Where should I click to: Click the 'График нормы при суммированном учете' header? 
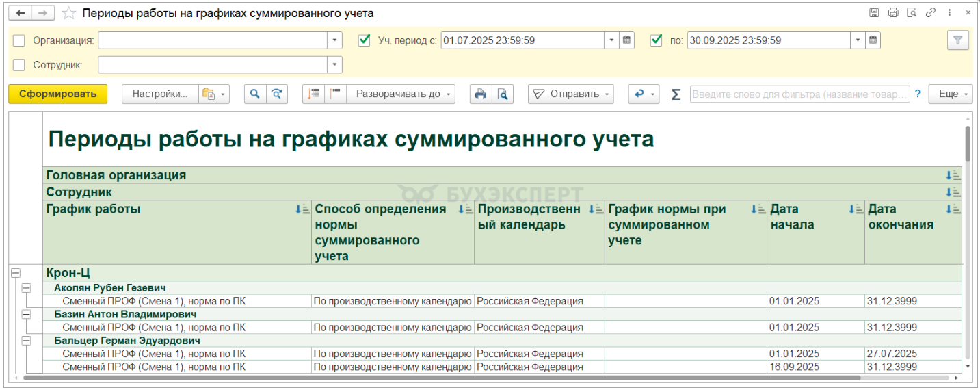[685, 233]
